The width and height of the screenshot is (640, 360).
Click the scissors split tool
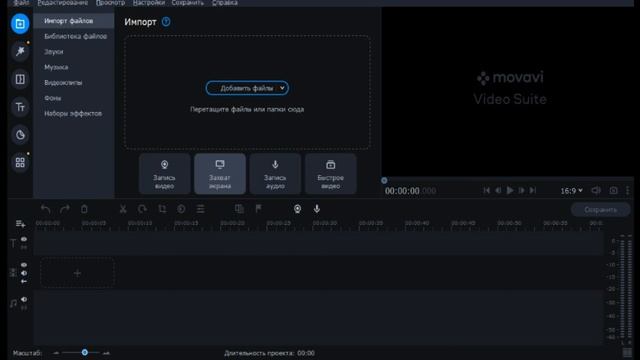pos(123,209)
